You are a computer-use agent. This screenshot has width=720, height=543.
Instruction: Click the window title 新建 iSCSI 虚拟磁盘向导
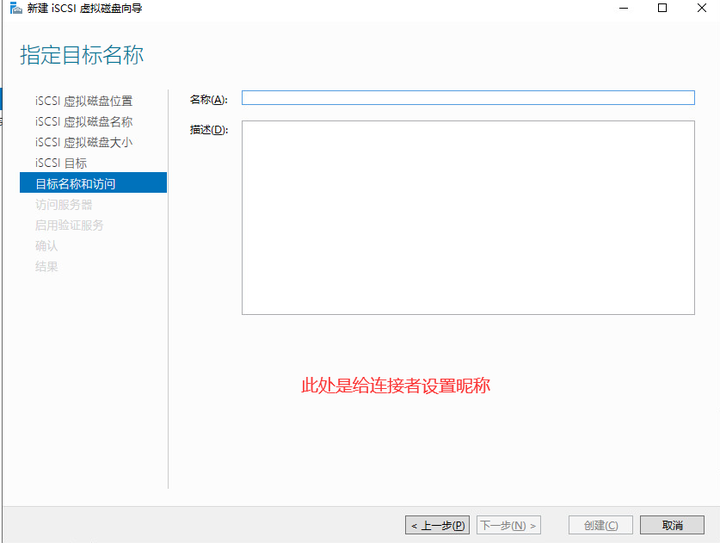point(84,8)
